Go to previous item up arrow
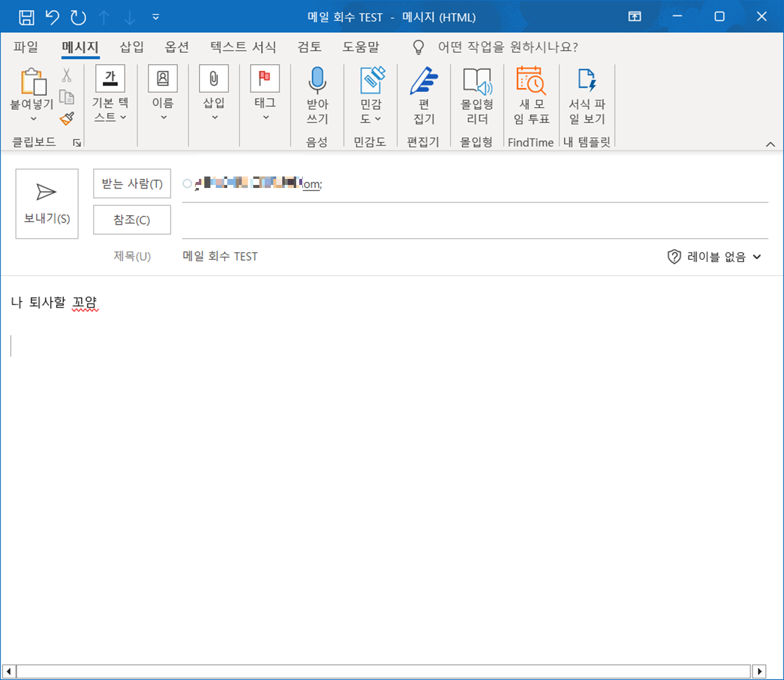Screen dimensions: 784x680 pos(104,17)
